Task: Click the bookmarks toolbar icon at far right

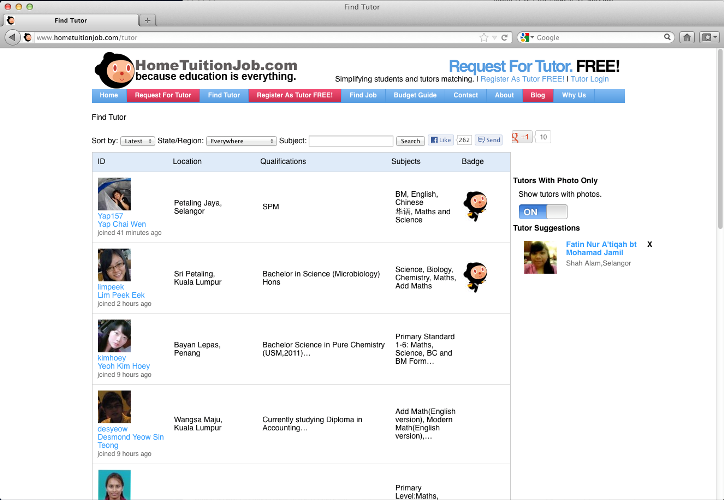Action: point(708,37)
